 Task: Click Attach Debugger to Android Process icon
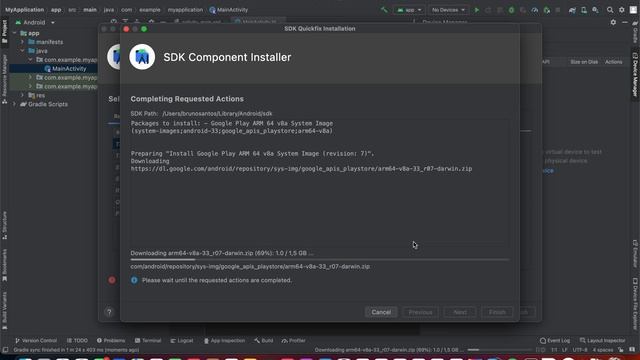pos(547,10)
